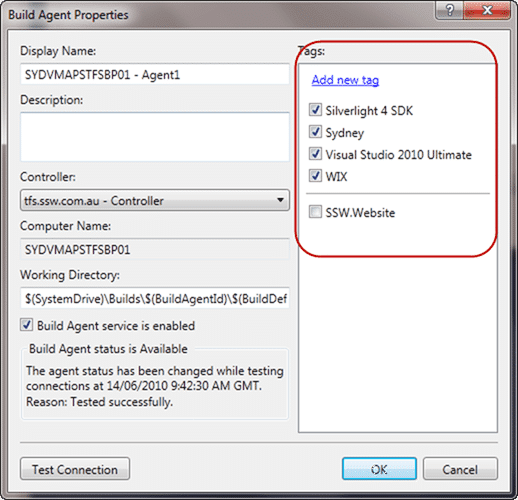Click the Working Directory input field
Image resolution: width=518 pixels, height=500 pixels.
pyautogui.click(x=155, y=299)
